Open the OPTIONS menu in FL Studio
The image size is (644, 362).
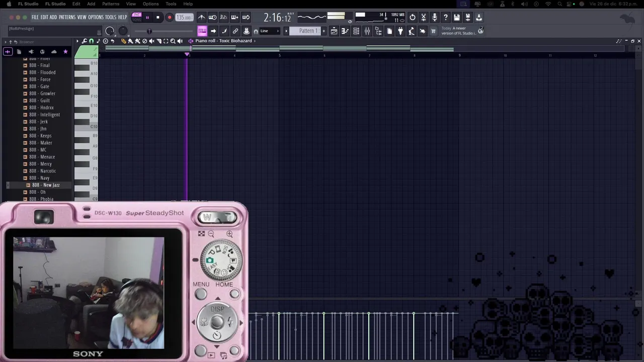pos(96,17)
